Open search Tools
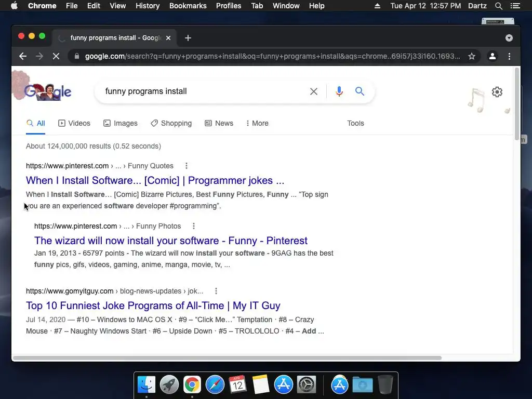The image size is (532, 399). click(x=355, y=124)
